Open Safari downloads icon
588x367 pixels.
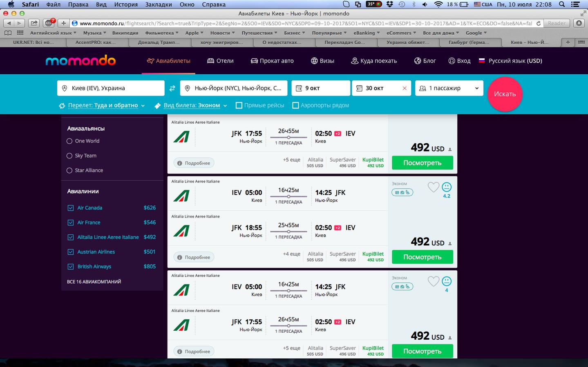[579, 23]
